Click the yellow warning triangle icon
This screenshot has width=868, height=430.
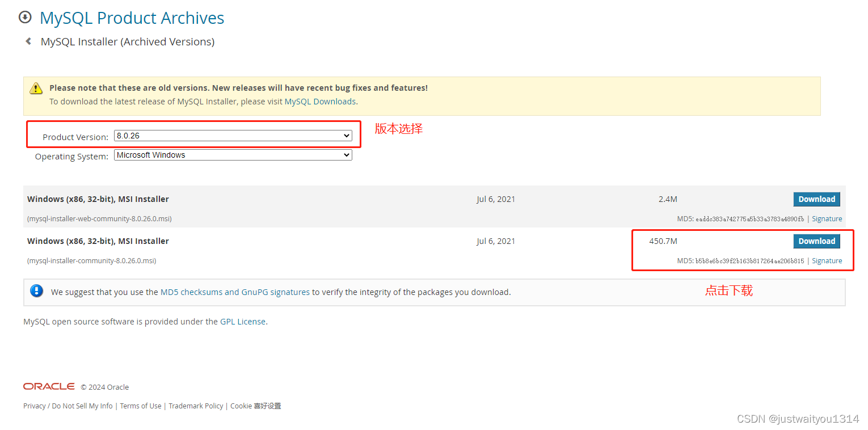35,88
